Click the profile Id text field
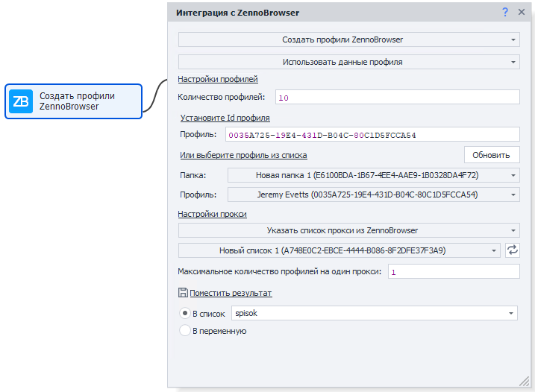 pos(372,134)
